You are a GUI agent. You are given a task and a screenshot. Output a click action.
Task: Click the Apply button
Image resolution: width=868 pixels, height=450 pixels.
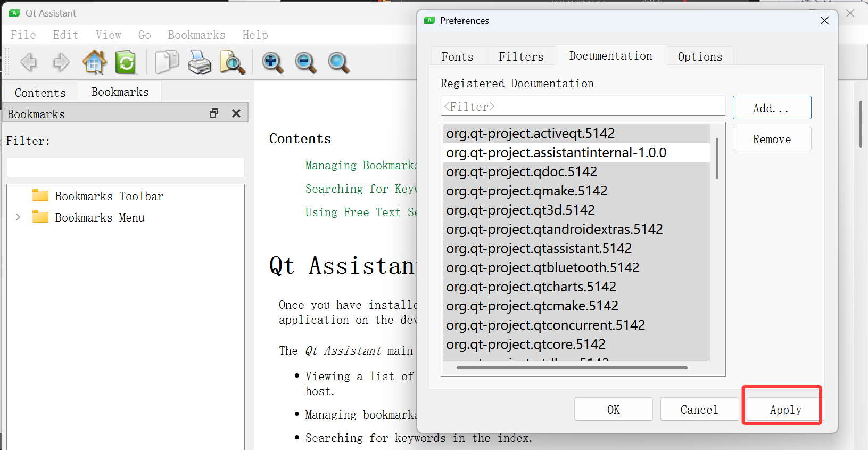[x=785, y=409]
